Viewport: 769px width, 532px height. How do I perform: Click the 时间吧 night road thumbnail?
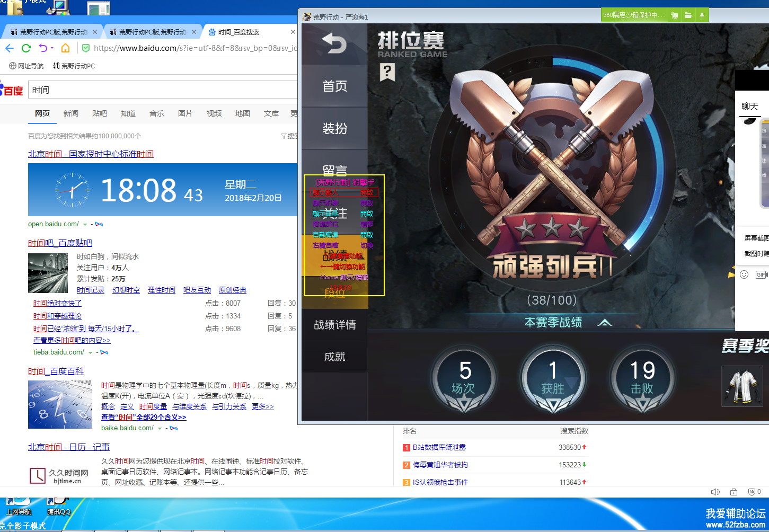point(48,273)
